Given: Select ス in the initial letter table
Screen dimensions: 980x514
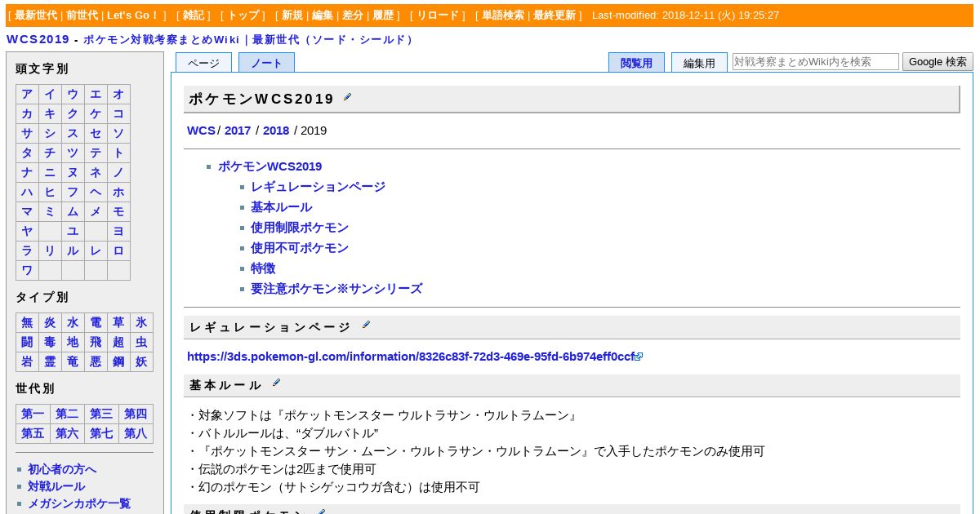Looking at the screenshot, I should (73, 134).
